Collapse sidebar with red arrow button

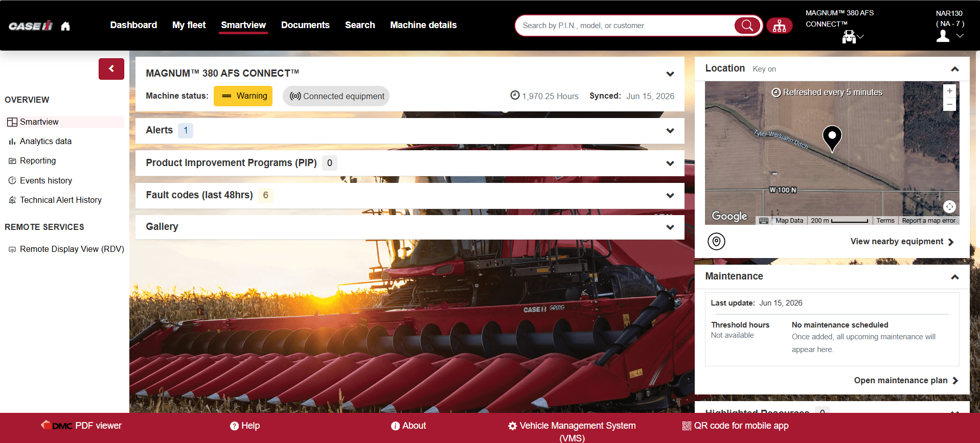[111, 69]
